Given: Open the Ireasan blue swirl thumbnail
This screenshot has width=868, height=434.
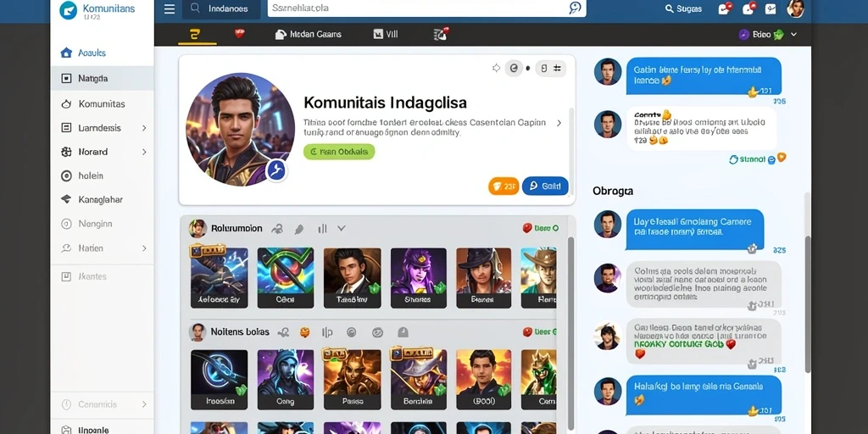Looking at the screenshot, I should pyautogui.click(x=220, y=379).
